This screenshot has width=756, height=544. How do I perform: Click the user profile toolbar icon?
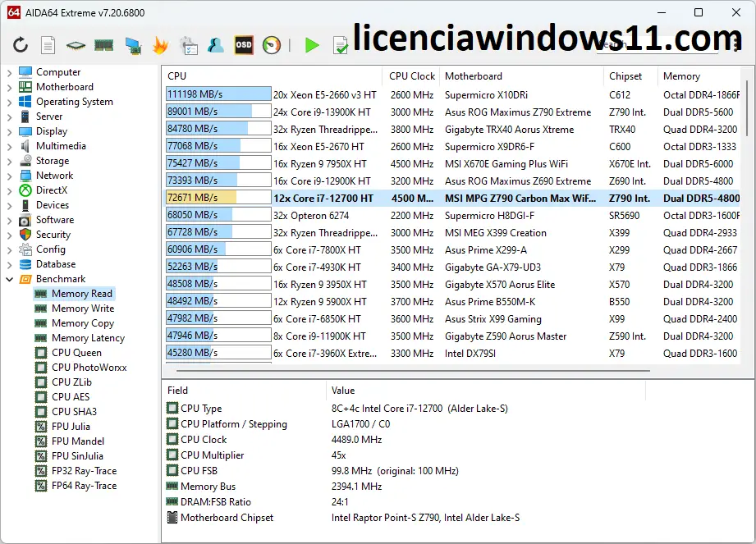(216, 45)
